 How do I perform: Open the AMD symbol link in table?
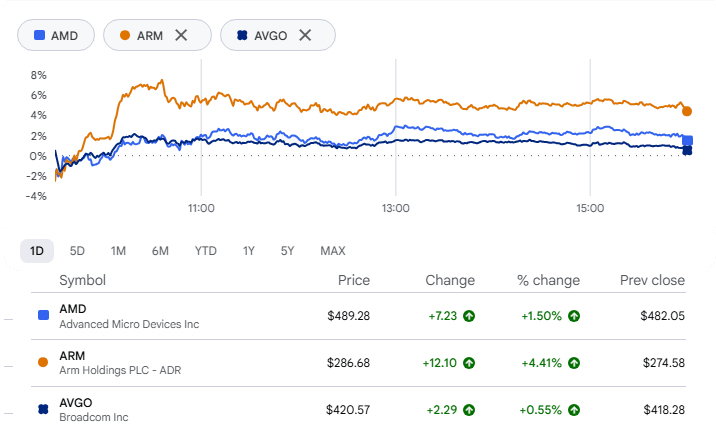73,309
